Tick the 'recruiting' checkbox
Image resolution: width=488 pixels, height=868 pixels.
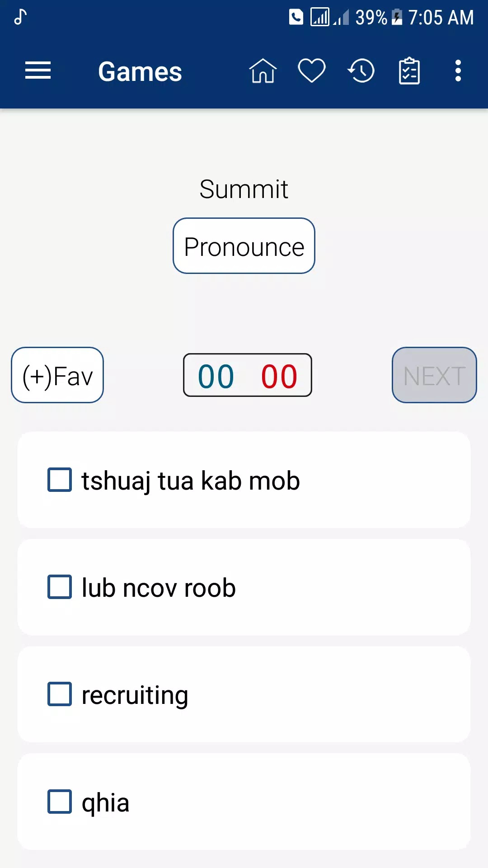60,694
